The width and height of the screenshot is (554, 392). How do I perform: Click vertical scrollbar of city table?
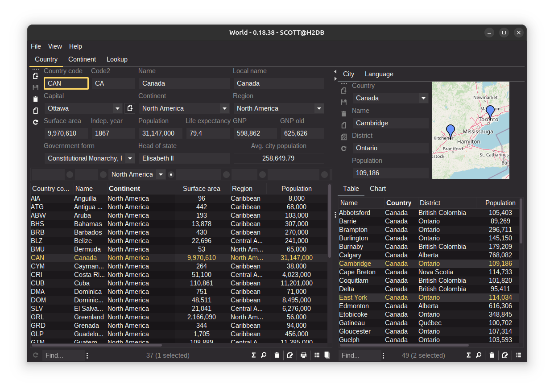pyautogui.click(x=521, y=221)
